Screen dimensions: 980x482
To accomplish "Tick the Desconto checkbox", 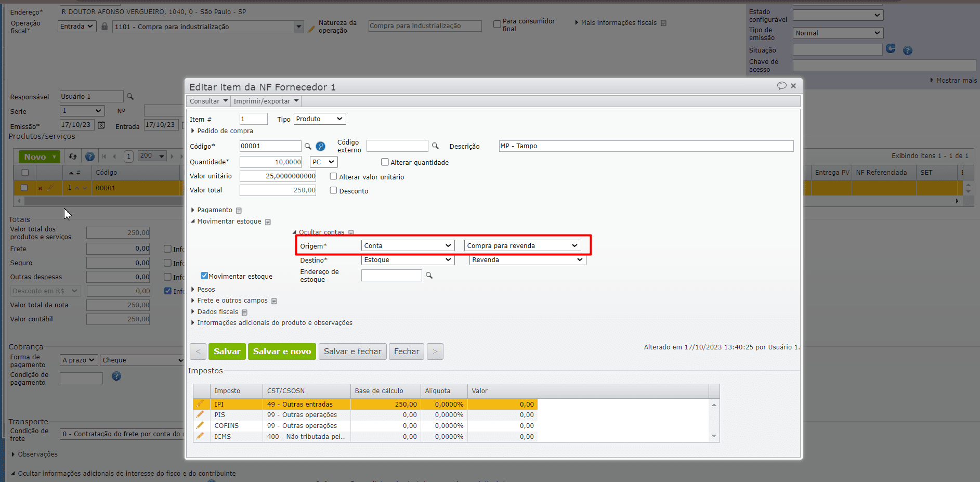I will (334, 191).
